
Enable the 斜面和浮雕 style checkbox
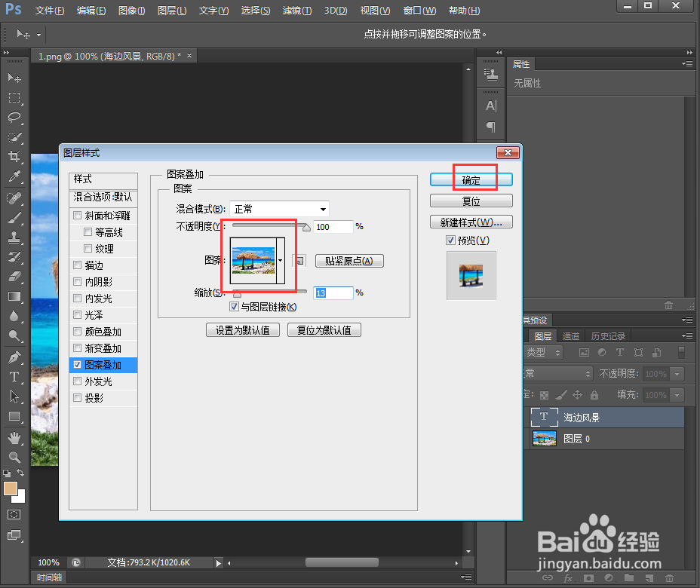(78, 216)
